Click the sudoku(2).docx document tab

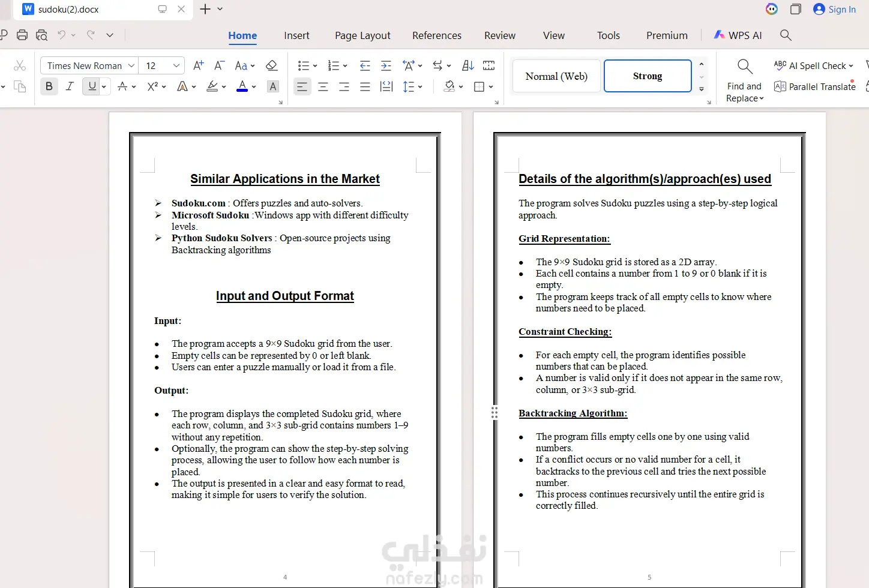point(68,9)
